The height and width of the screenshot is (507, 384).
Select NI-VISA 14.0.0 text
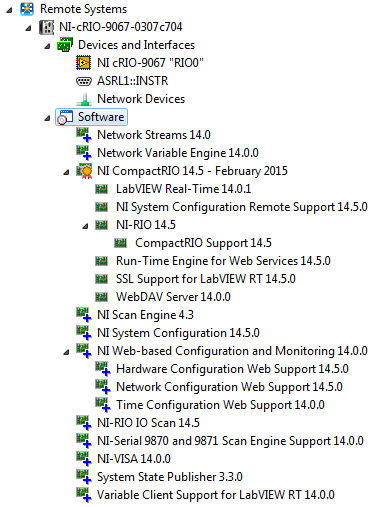(x=134, y=459)
